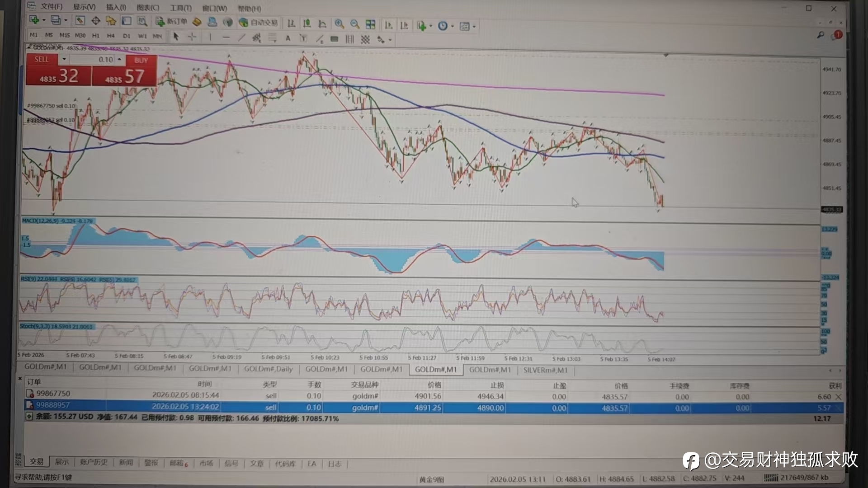The width and height of the screenshot is (868, 488).
Task: Select the horizontal line tool
Action: pos(226,38)
